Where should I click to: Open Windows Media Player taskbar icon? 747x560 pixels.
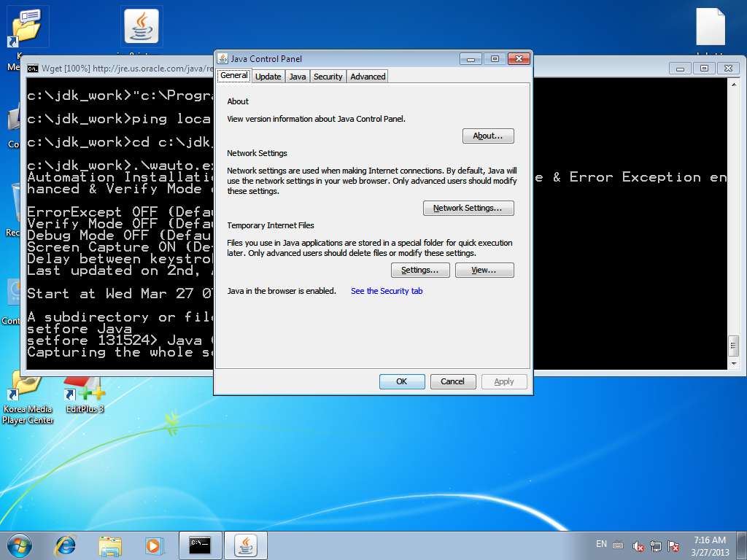[x=153, y=545]
